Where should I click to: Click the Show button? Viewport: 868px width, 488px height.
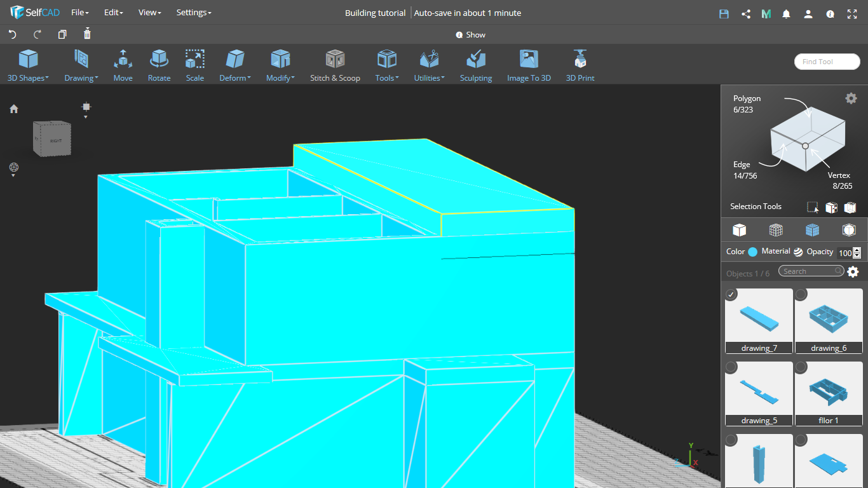(471, 35)
